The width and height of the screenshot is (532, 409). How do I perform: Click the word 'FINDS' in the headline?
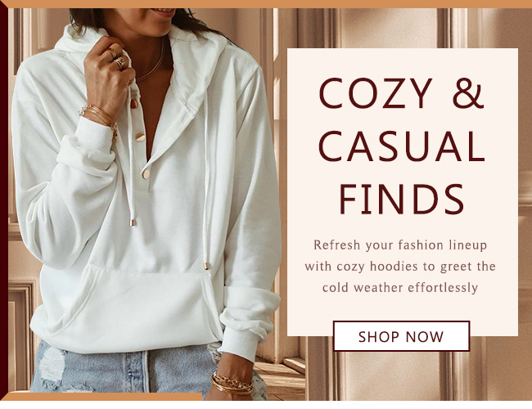pos(402,200)
